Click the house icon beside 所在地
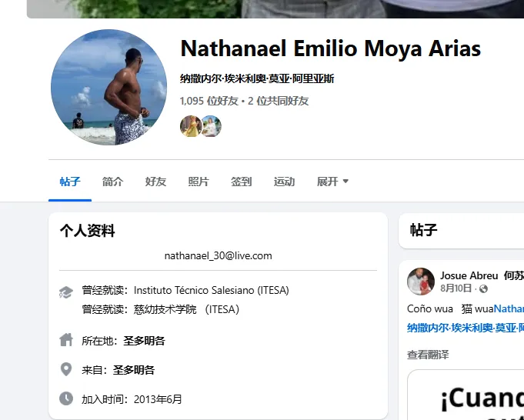524x420 pixels. (66, 340)
